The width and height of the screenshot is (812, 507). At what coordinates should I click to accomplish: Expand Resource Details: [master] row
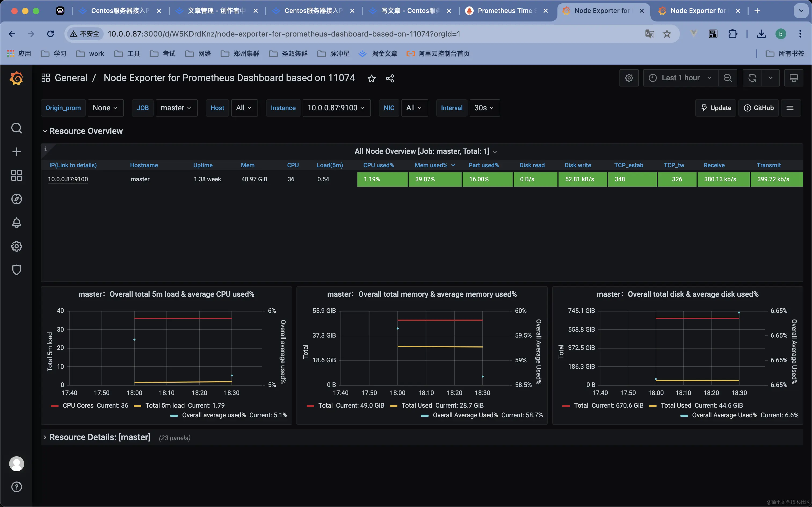point(100,437)
